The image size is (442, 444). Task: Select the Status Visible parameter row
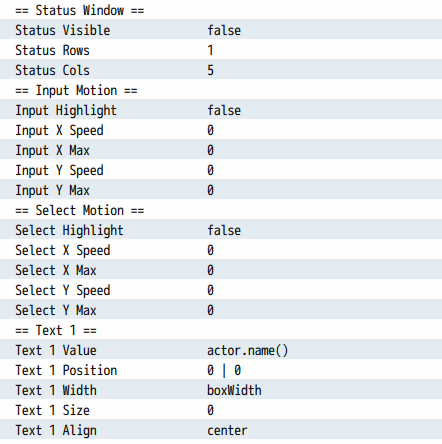click(221, 29)
